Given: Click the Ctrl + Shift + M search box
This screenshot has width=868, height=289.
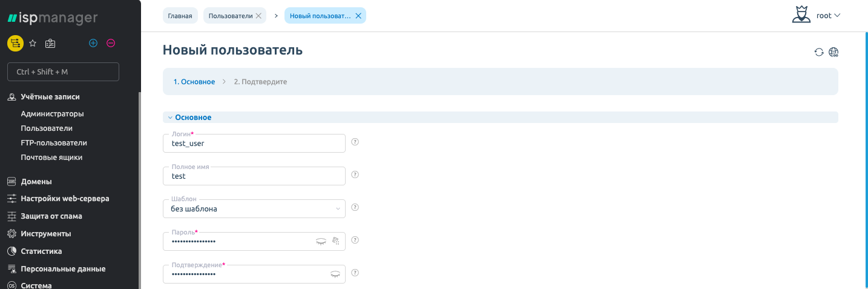Looking at the screenshot, I should click(x=63, y=71).
